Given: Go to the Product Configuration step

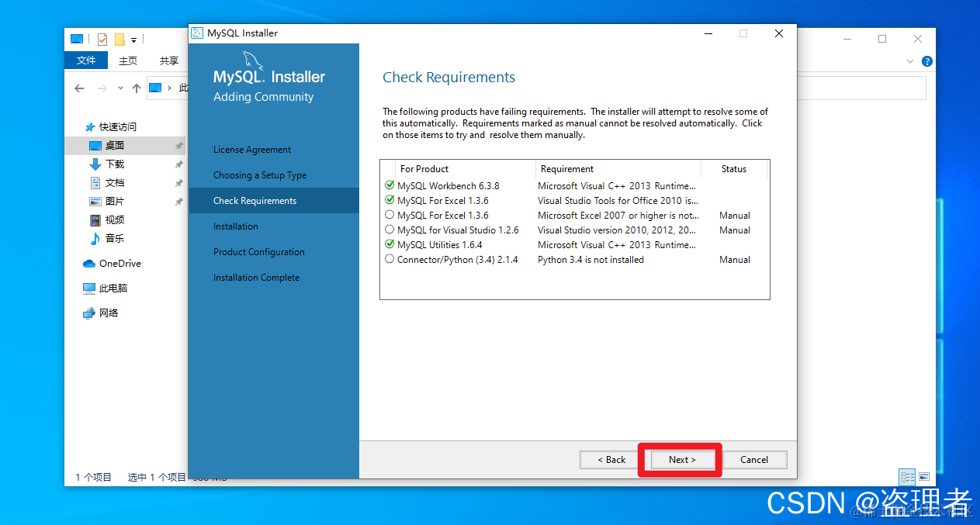Looking at the screenshot, I should tap(259, 252).
